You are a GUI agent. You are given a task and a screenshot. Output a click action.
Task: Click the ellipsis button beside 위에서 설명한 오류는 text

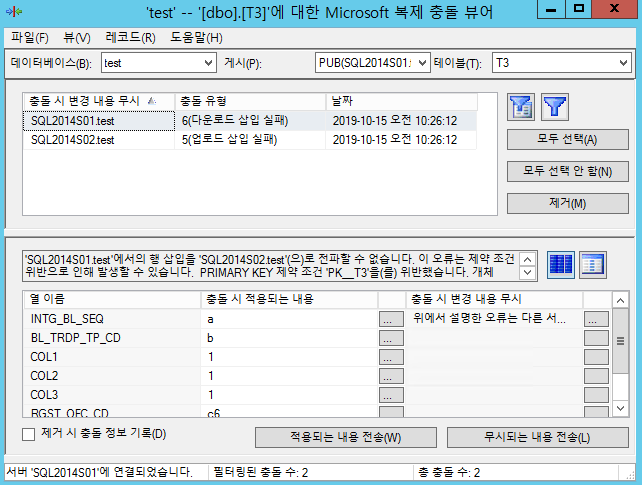tap(596, 319)
